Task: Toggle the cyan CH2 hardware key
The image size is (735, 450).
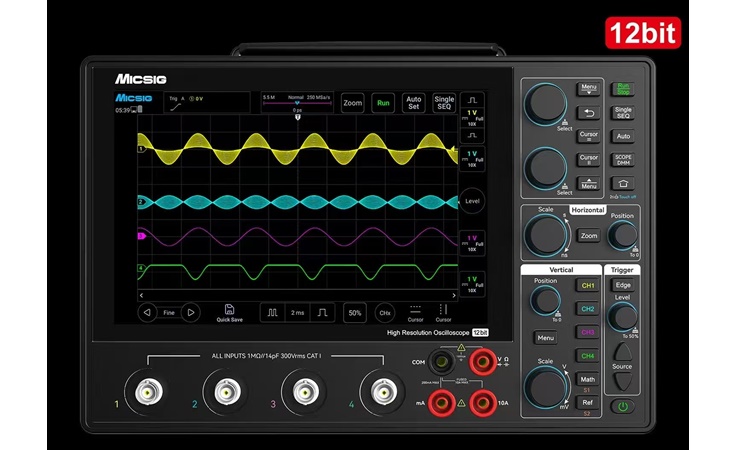Action: pyautogui.click(x=587, y=309)
